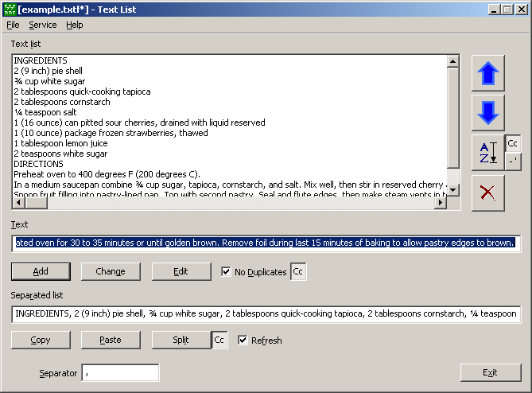Click the blue move up arrow button
Viewport: 532px width, 393px height.
[x=487, y=75]
